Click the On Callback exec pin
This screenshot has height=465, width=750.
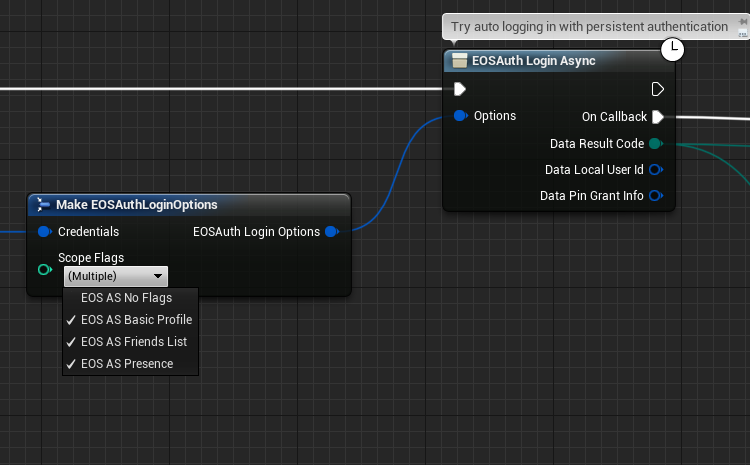658,117
